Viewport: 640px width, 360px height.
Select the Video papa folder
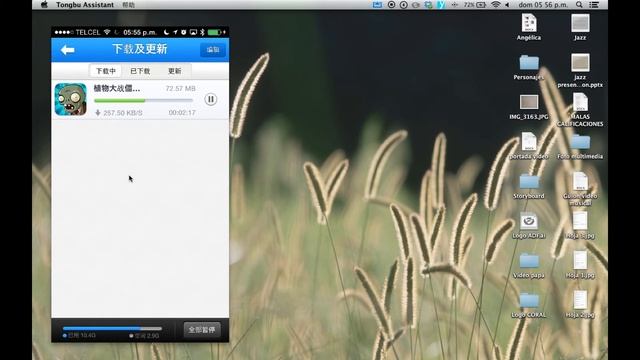(529, 265)
